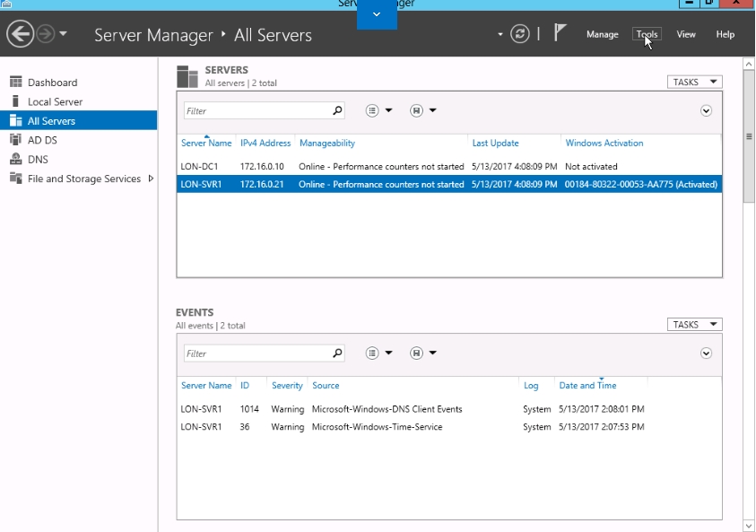This screenshot has width=756, height=532.
Task: Sort by Last Update column
Action: 495,143
